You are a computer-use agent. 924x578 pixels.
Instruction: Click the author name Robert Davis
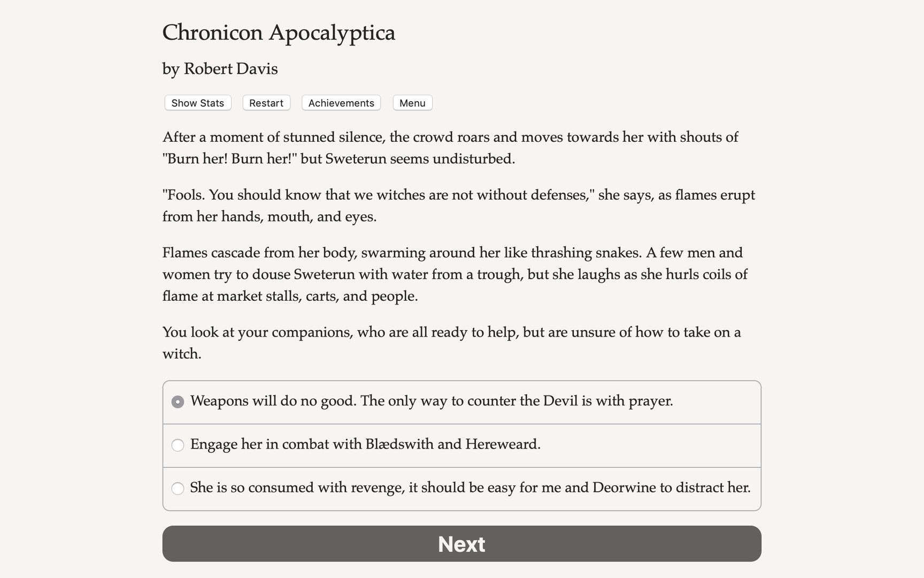click(219, 69)
